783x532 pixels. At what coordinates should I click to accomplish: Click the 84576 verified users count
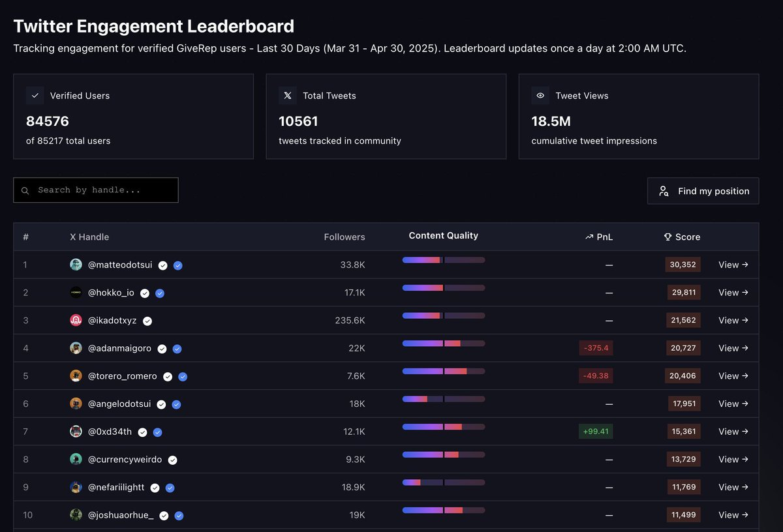coord(48,121)
